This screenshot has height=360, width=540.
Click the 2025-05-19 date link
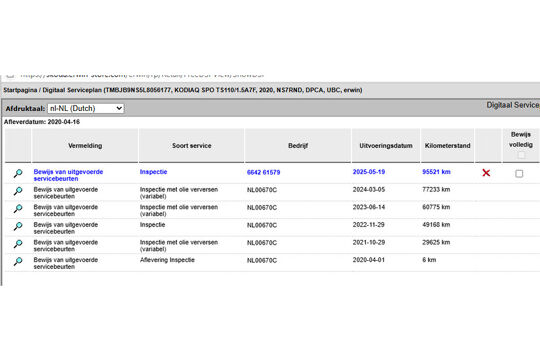[369, 172]
